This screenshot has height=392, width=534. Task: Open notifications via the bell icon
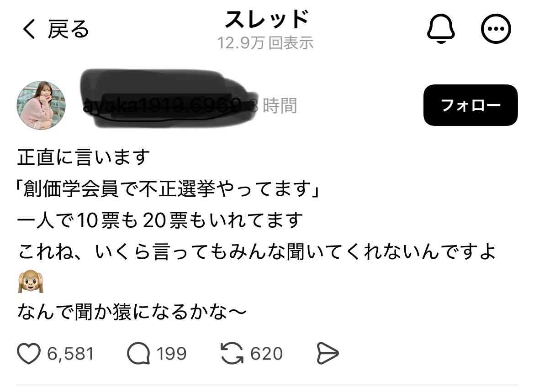pyautogui.click(x=441, y=29)
